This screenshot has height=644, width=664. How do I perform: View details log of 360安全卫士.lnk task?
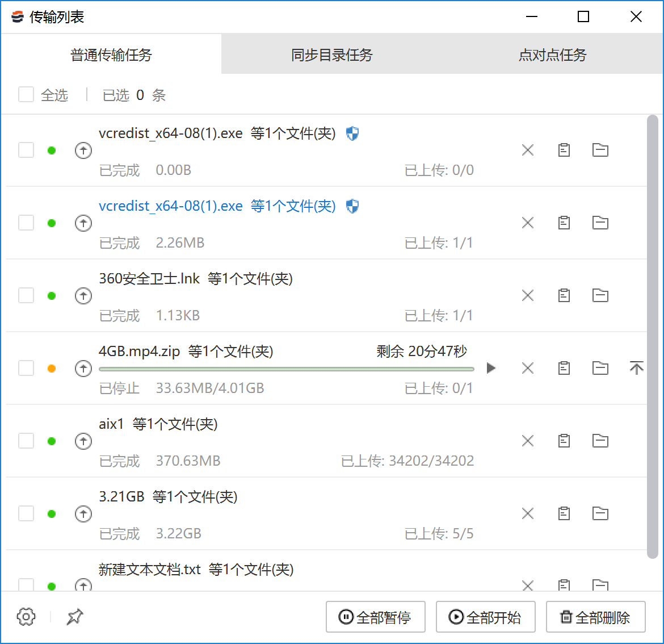coord(564,295)
